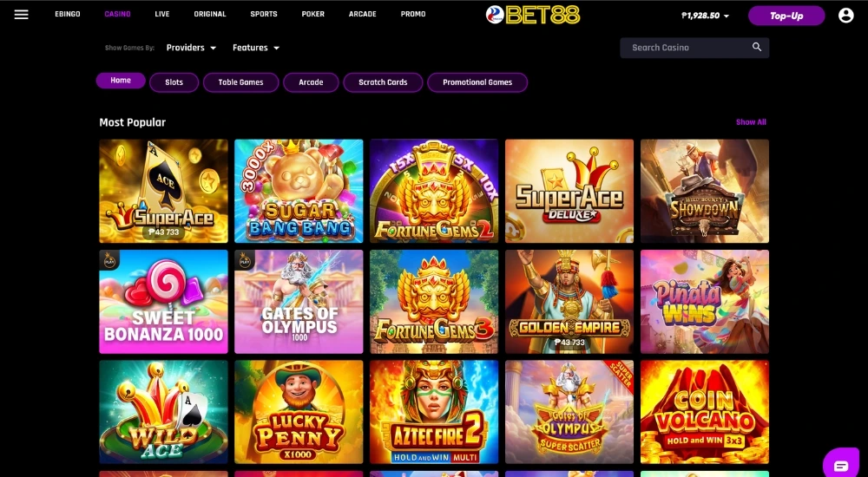Expand the Providers dropdown
Screen dimensions: 868x477
[191, 48]
